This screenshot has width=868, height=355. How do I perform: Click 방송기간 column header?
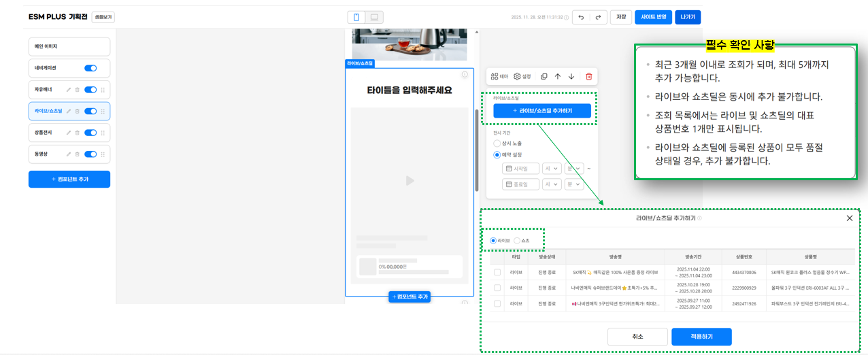tap(693, 257)
